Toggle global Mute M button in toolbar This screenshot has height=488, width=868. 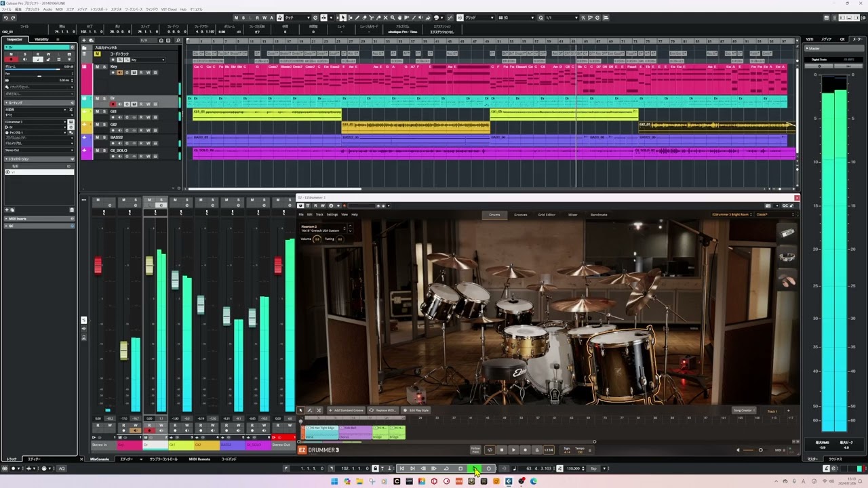235,18
